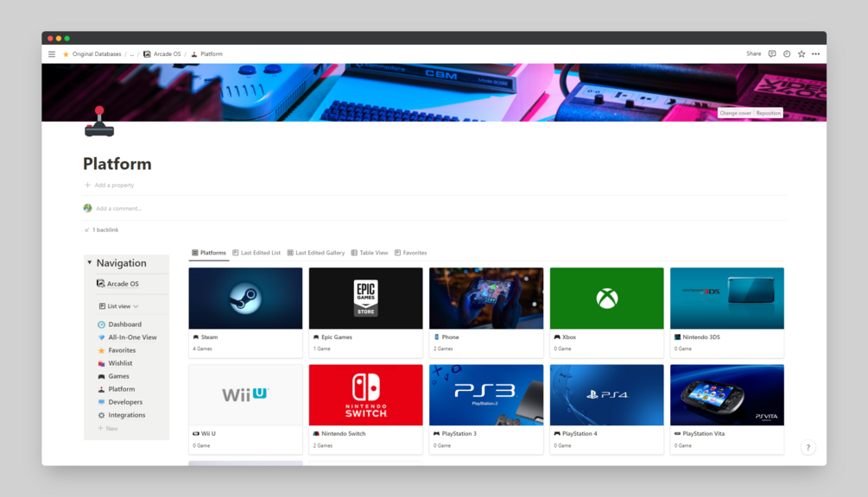Screen dimensions: 868x497
Task: Collapse the Navigation toggle triangle
Action: pyautogui.click(x=90, y=262)
